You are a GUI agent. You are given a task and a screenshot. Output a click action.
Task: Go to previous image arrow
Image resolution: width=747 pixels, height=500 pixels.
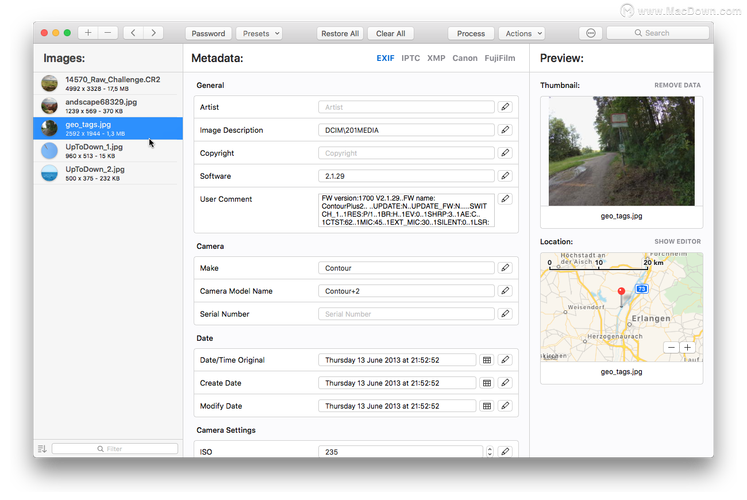133,33
